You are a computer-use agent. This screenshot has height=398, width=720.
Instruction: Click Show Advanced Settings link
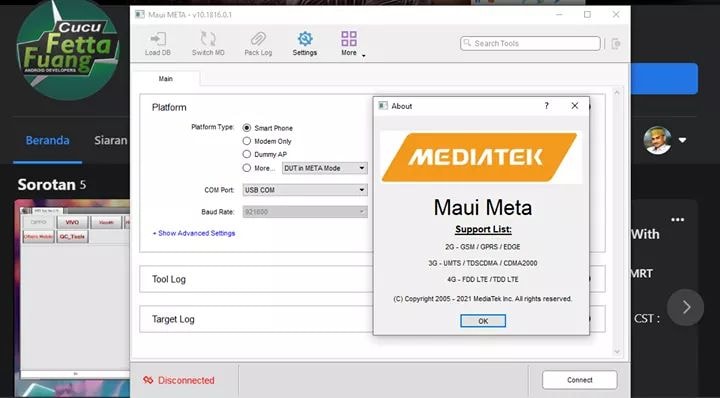pos(194,233)
